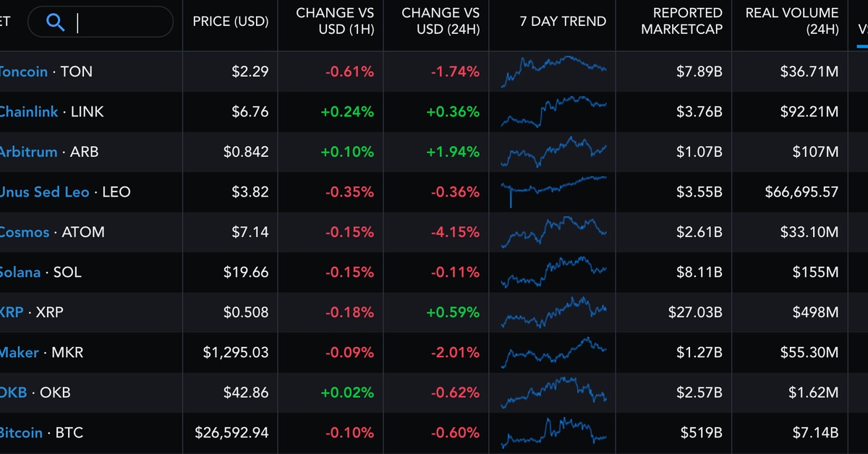Open the Chainlink asset link

27,112
